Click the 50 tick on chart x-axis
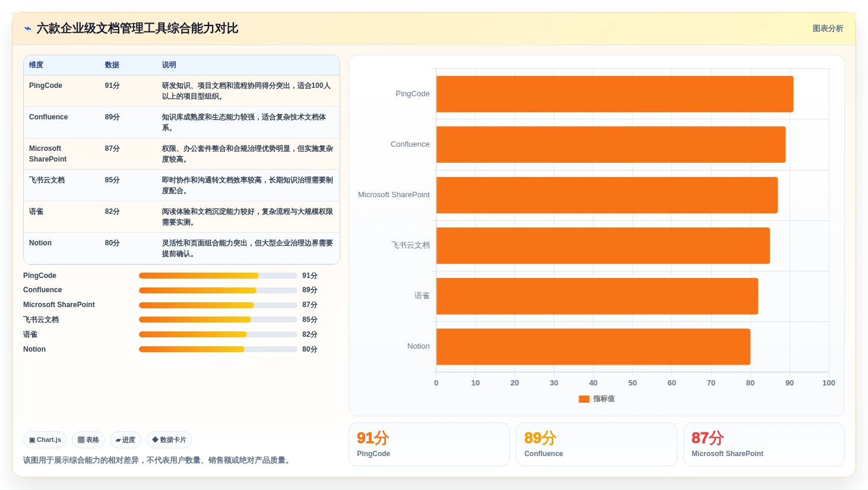The height and width of the screenshot is (490, 868). [632, 383]
